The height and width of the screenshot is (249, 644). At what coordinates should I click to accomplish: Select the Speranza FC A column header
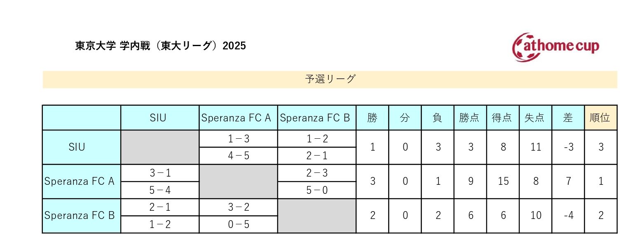pyautogui.click(x=238, y=118)
